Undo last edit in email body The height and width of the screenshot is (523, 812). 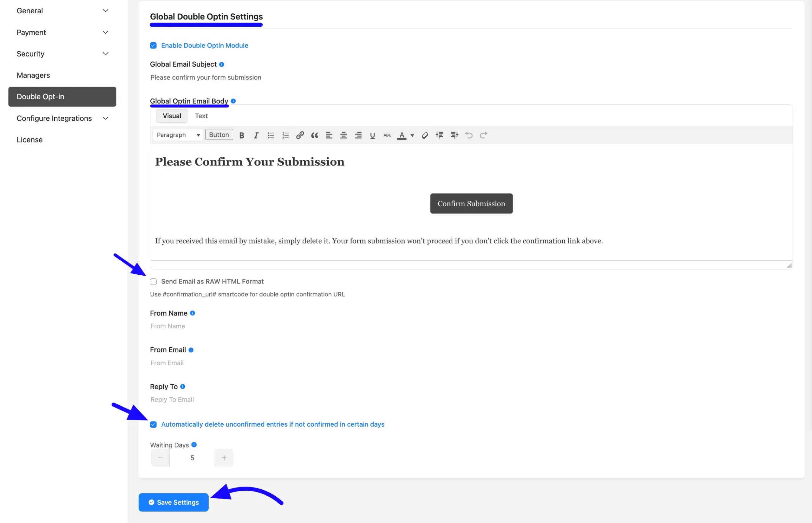click(469, 135)
